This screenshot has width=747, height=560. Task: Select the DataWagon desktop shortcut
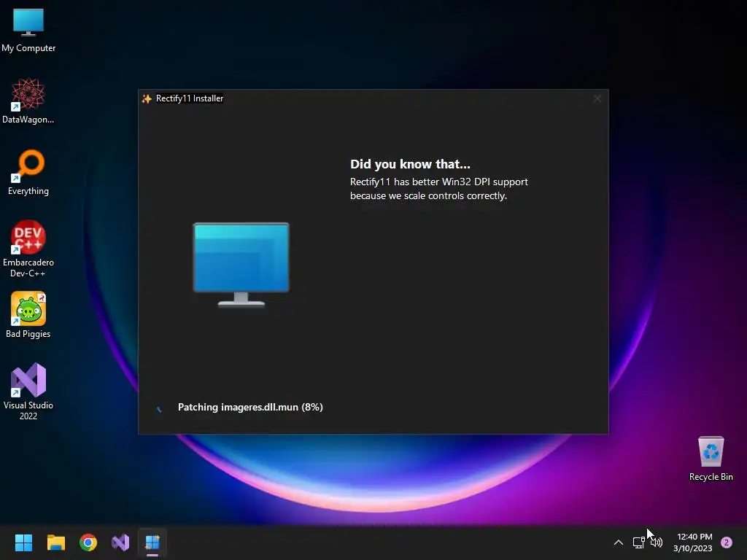tap(28, 101)
